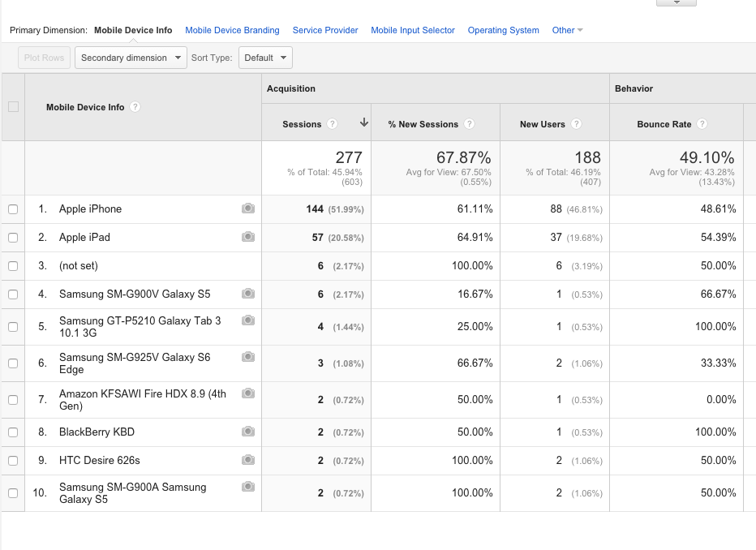The width and height of the screenshot is (756, 550).
Task: Open device image for Apple iPhone row
Action: 248,208
